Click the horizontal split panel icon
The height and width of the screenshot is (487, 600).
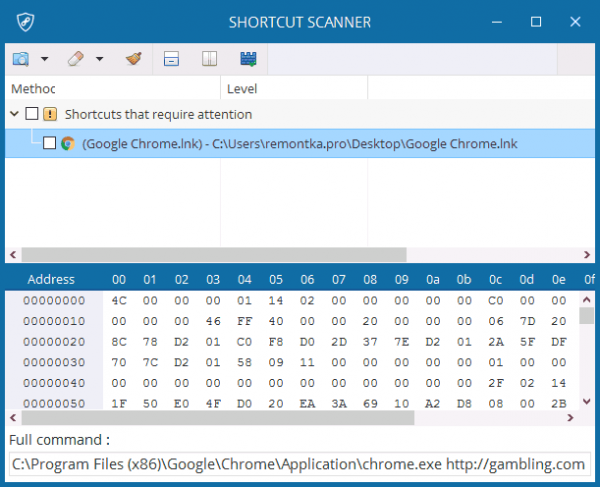click(171, 59)
